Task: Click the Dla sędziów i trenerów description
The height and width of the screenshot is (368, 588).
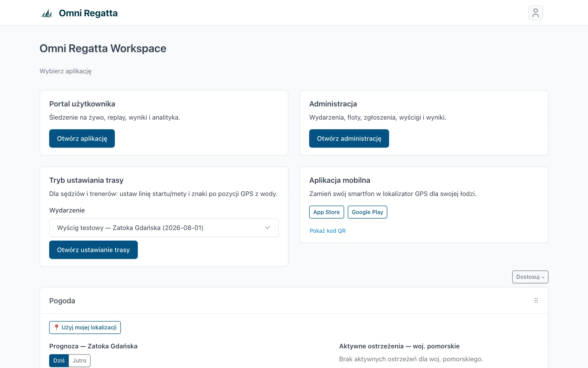Action: (163, 194)
